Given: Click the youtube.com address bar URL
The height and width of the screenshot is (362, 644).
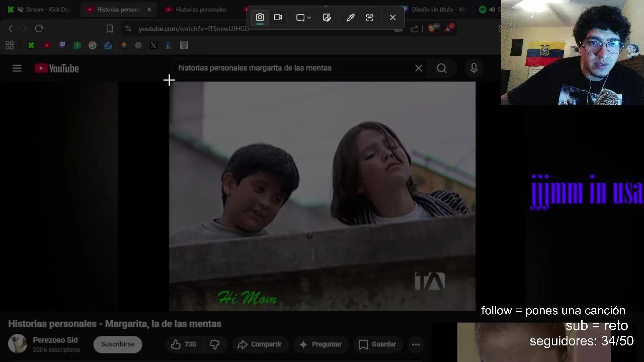Looking at the screenshot, I should pos(194,29).
